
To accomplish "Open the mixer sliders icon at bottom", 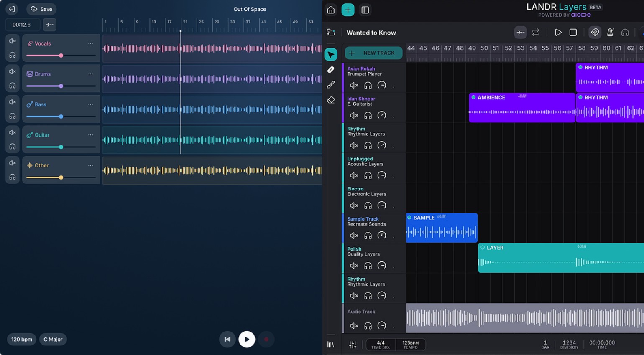I will [x=353, y=345].
